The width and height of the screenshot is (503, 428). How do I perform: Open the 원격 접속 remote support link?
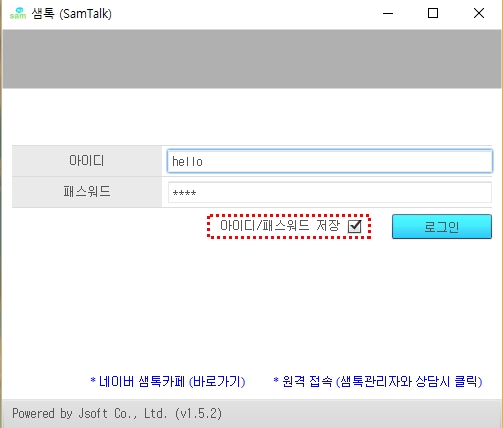pos(382,381)
